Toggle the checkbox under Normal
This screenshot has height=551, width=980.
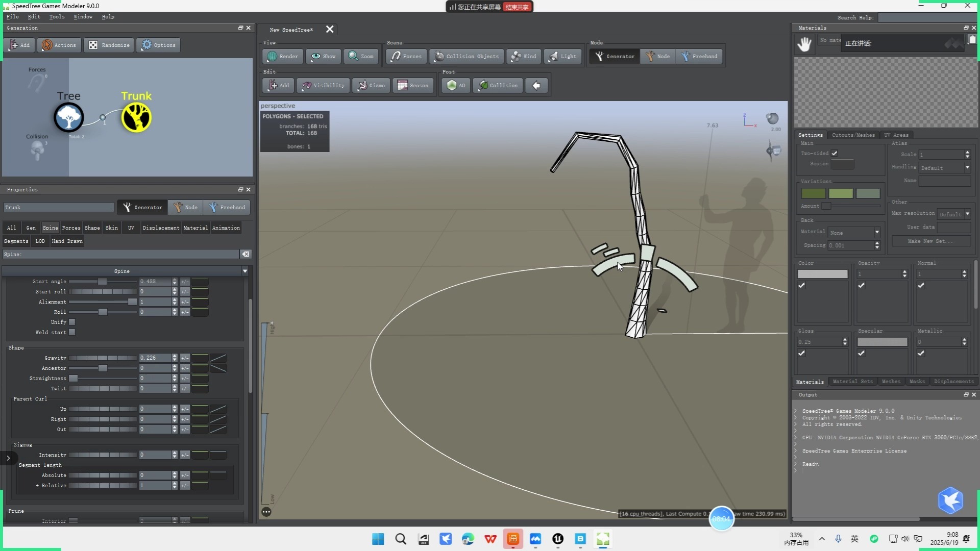pyautogui.click(x=921, y=286)
